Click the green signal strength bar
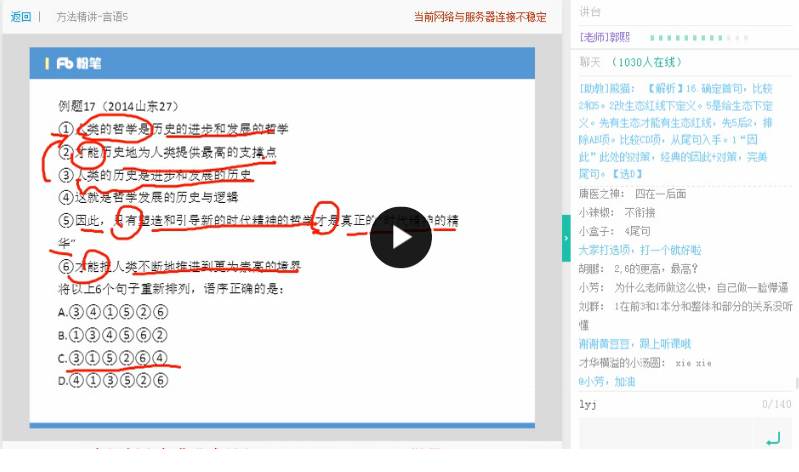The width and height of the screenshot is (799, 472). (699, 38)
